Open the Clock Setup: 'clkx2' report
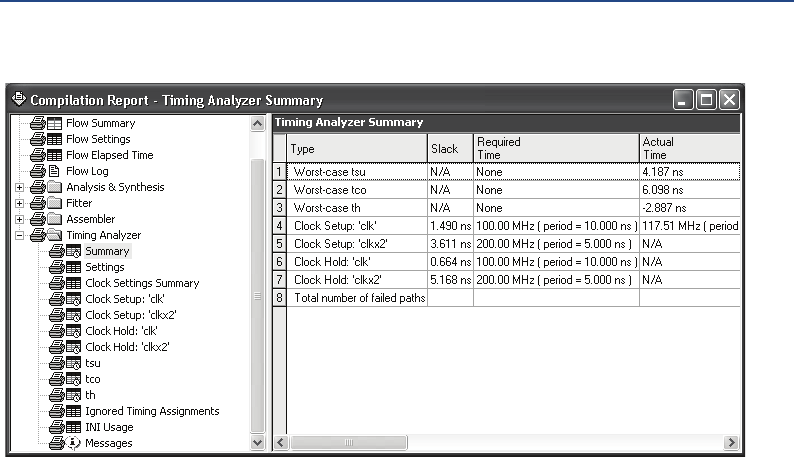Viewport: 794px width, 457px height. (x=130, y=315)
